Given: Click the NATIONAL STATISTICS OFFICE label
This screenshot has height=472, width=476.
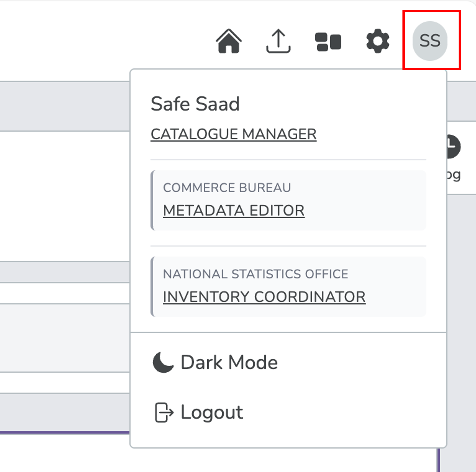Looking at the screenshot, I should [255, 274].
